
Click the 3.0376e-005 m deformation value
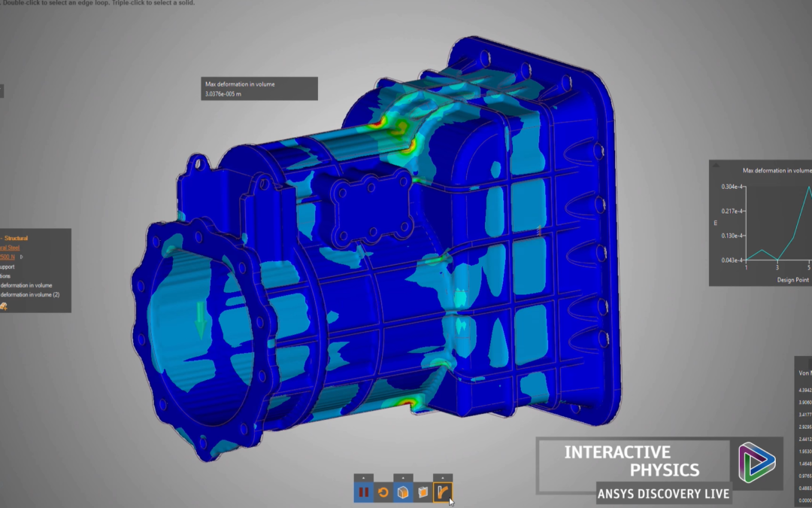(x=223, y=94)
